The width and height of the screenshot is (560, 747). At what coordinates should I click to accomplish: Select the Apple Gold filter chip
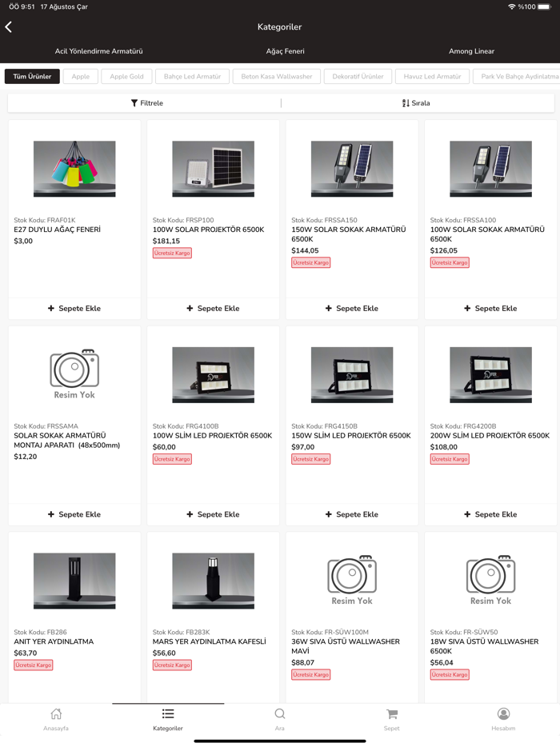[x=126, y=76]
